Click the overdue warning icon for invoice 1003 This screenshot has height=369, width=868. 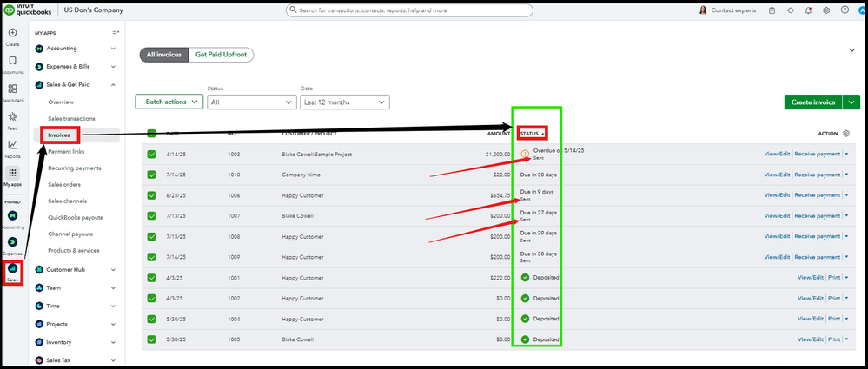pos(526,154)
